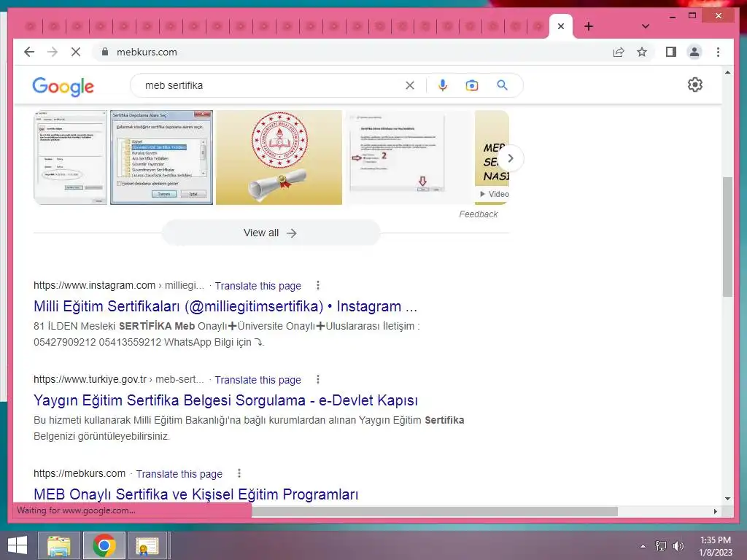Viewport: 747px width, 560px height.
Task: Open the Sertifika Depolama dialog thumbnail
Action: pyautogui.click(x=161, y=157)
